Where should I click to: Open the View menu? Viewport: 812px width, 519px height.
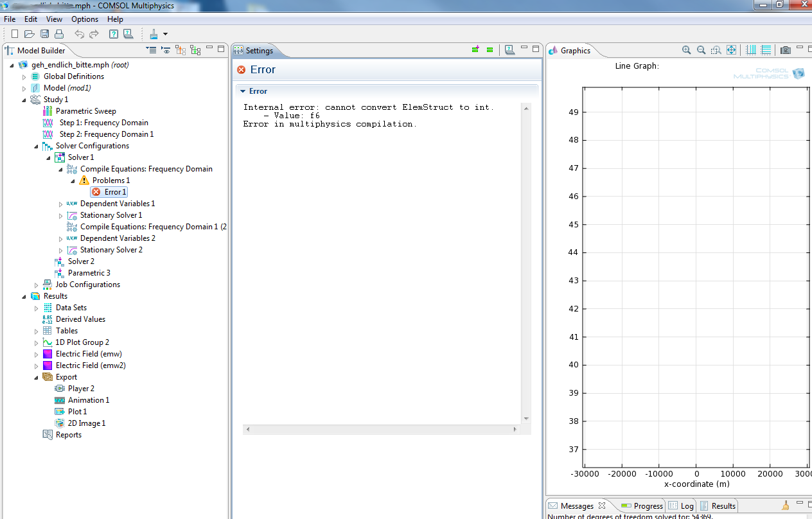54,19
